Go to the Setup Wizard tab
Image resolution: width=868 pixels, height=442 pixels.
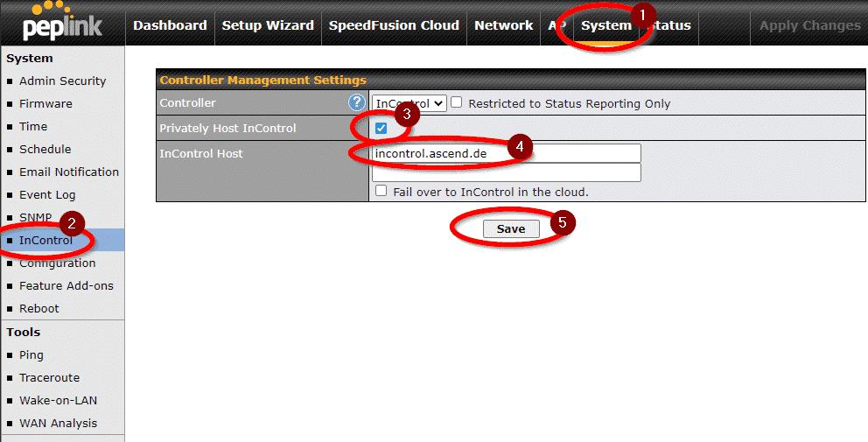[268, 25]
